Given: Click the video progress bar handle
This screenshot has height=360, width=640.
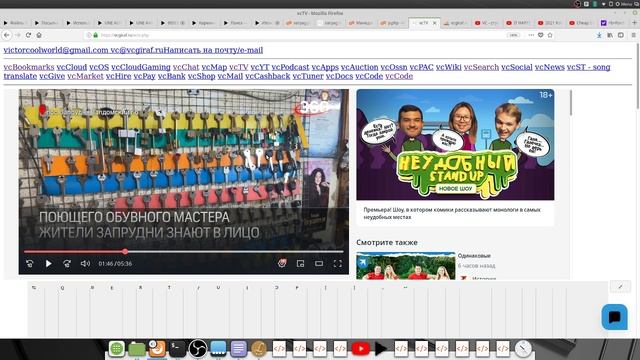Looking at the screenshot, I should pyautogui.click(x=125, y=251).
